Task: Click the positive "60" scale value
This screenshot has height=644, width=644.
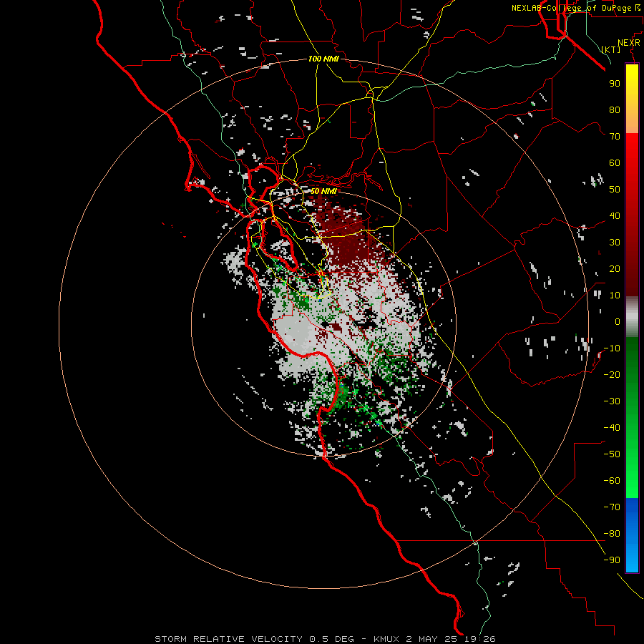Action: (615, 162)
